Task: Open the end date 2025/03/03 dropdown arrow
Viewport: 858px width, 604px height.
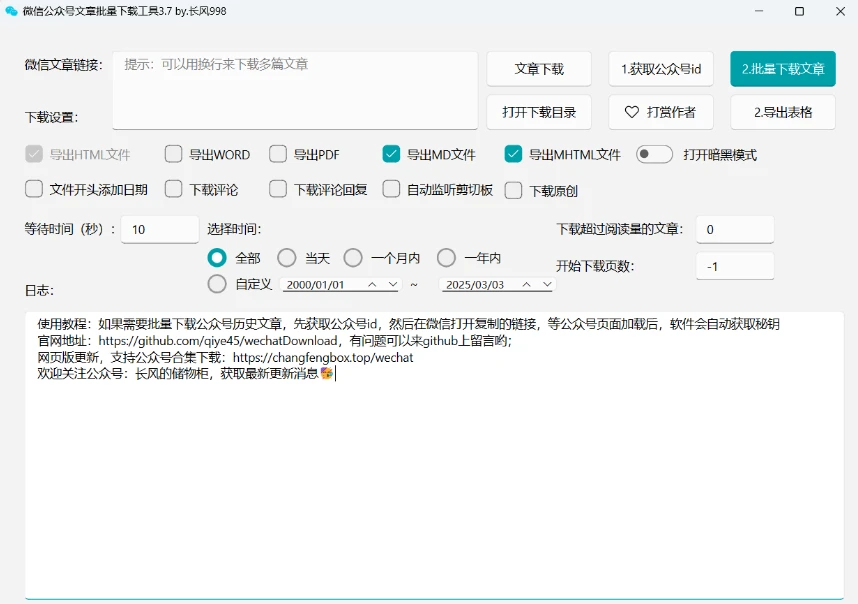Action: (x=547, y=285)
